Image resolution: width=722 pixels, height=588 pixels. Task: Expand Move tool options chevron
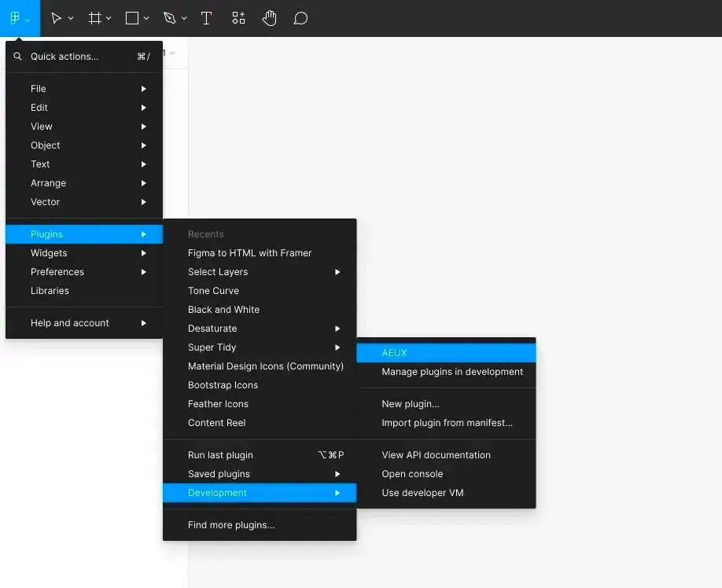(x=71, y=18)
